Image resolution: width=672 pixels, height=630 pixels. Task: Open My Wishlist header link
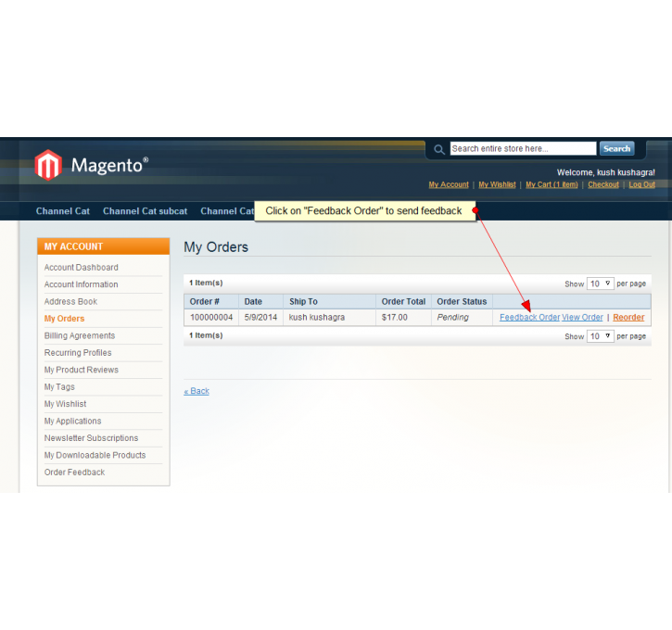pos(497,184)
